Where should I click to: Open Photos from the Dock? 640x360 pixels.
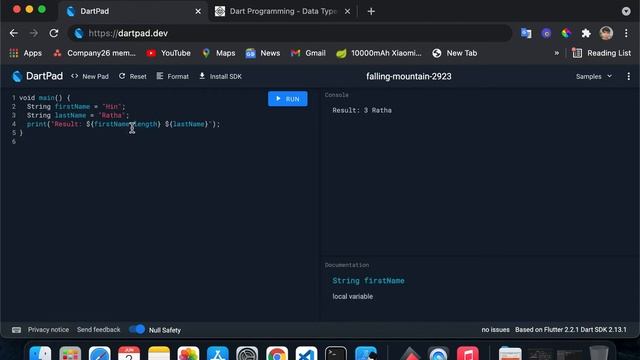pyautogui.click(x=188, y=354)
